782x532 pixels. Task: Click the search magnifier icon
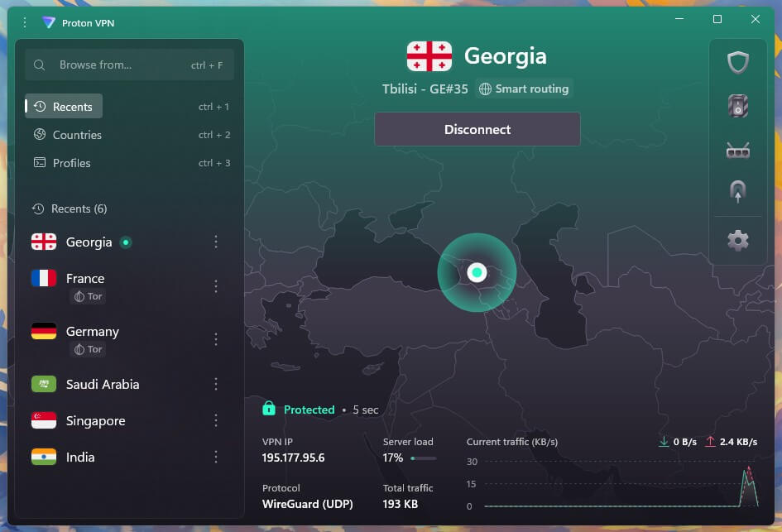click(x=40, y=65)
